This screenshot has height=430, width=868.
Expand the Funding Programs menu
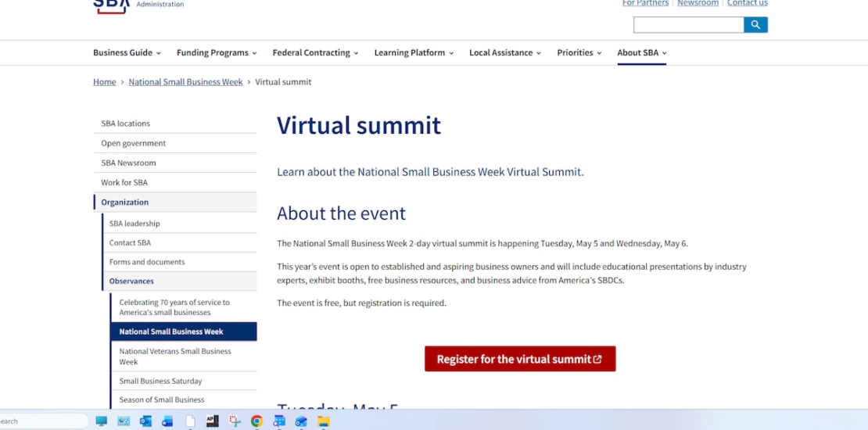click(x=217, y=52)
